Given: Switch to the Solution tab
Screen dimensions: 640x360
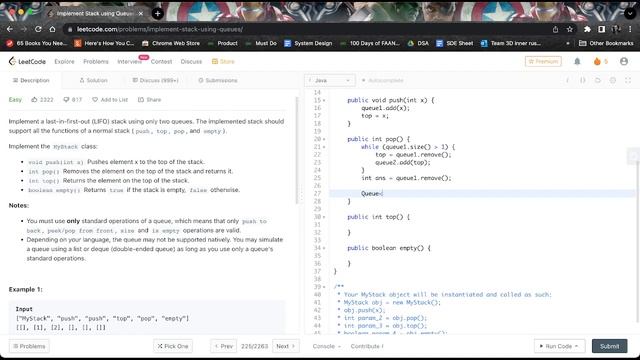Looking at the screenshot, I should click(93, 80).
